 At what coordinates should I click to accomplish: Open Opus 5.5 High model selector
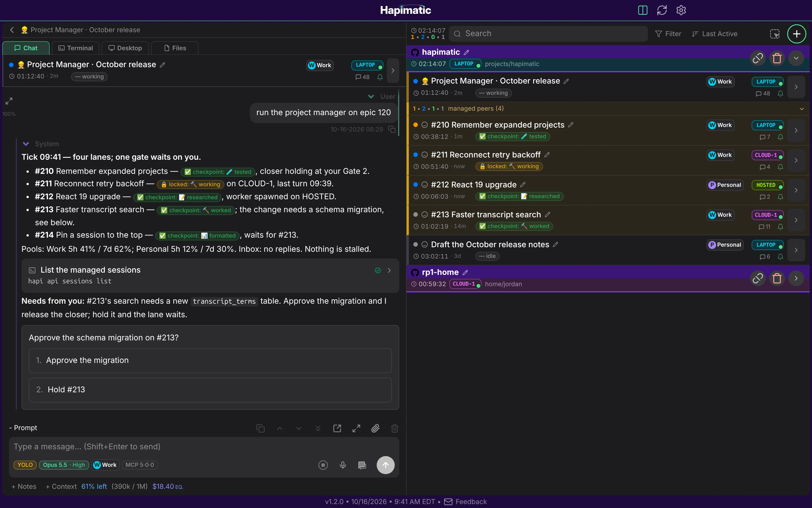(x=64, y=465)
